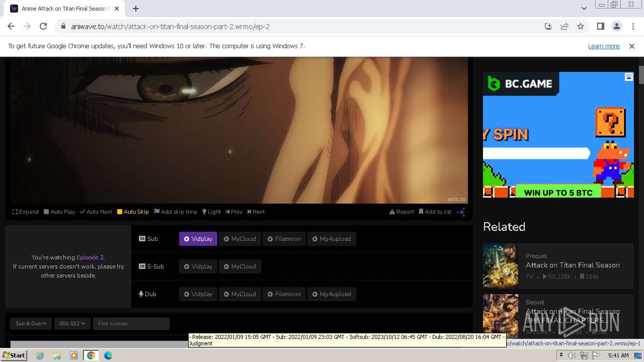Image resolution: width=644 pixels, height=362 pixels.
Task: Click the Chrome taskbar icon
Action: click(91, 355)
